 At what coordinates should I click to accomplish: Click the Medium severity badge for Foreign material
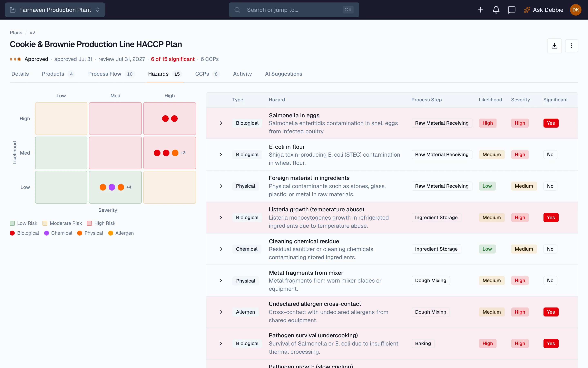coord(524,186)
